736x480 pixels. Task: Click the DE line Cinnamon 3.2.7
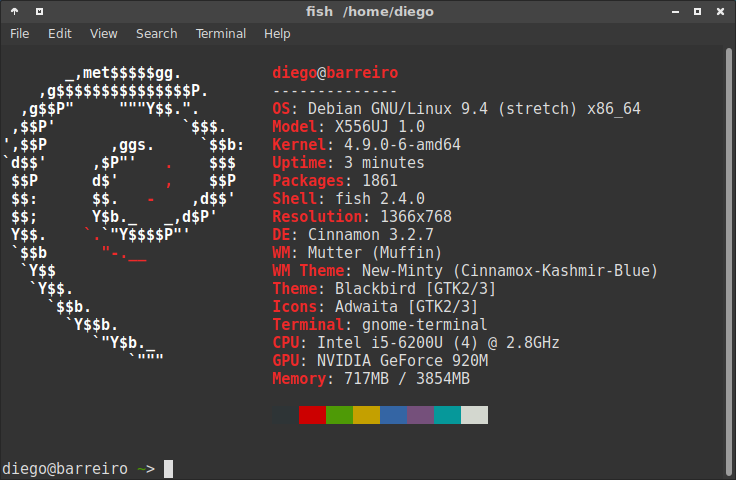pos(353,235)
